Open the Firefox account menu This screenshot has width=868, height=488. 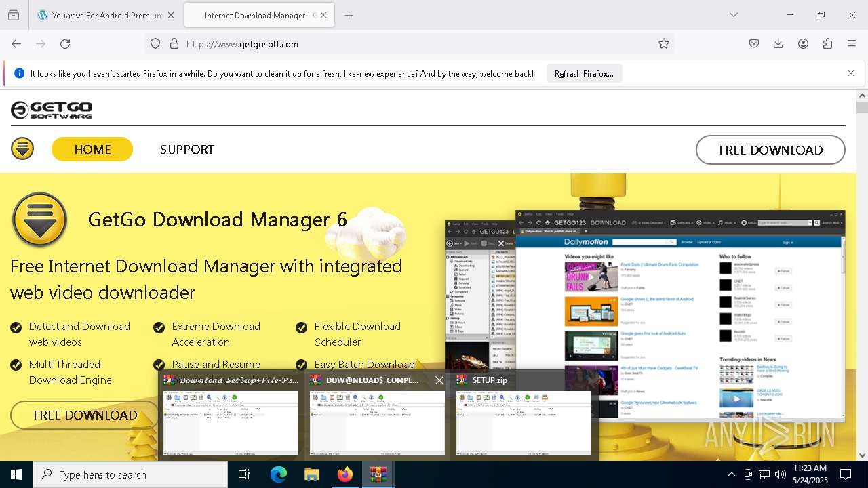tap(803, 43)
